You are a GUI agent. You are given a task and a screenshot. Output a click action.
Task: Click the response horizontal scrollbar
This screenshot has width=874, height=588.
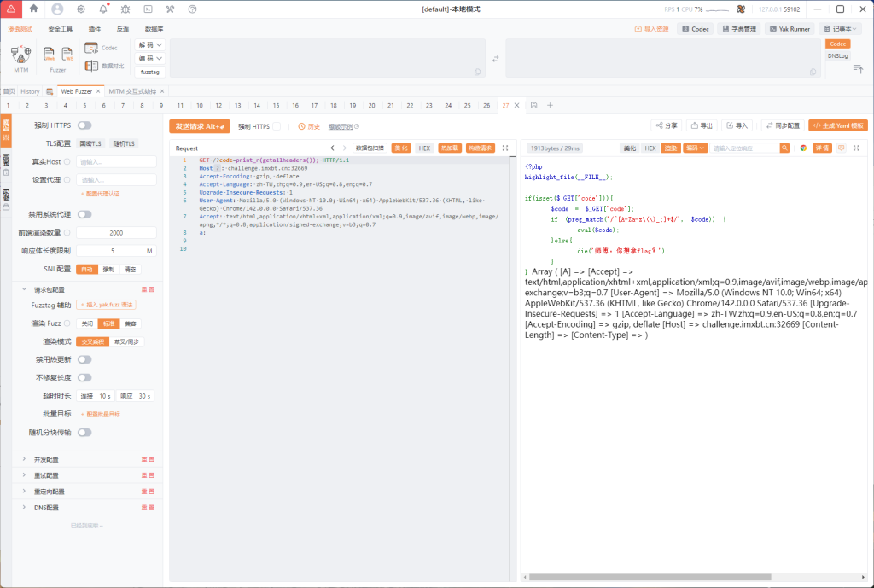tap(650, 577)
